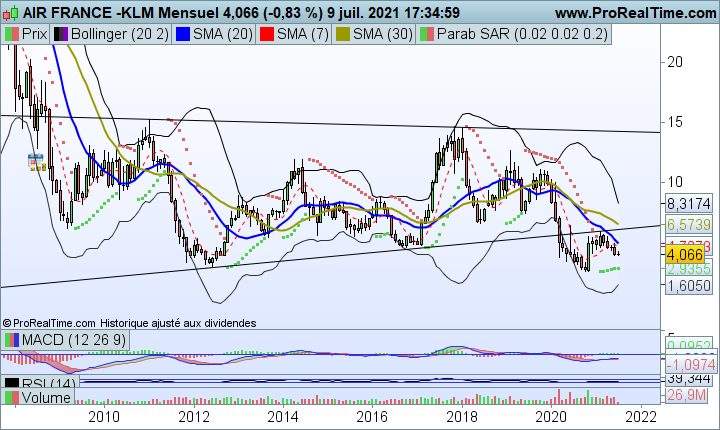Click the 2010 time axis label
Viewport: 720px width, 430px height.
click(x=104, y=417)
